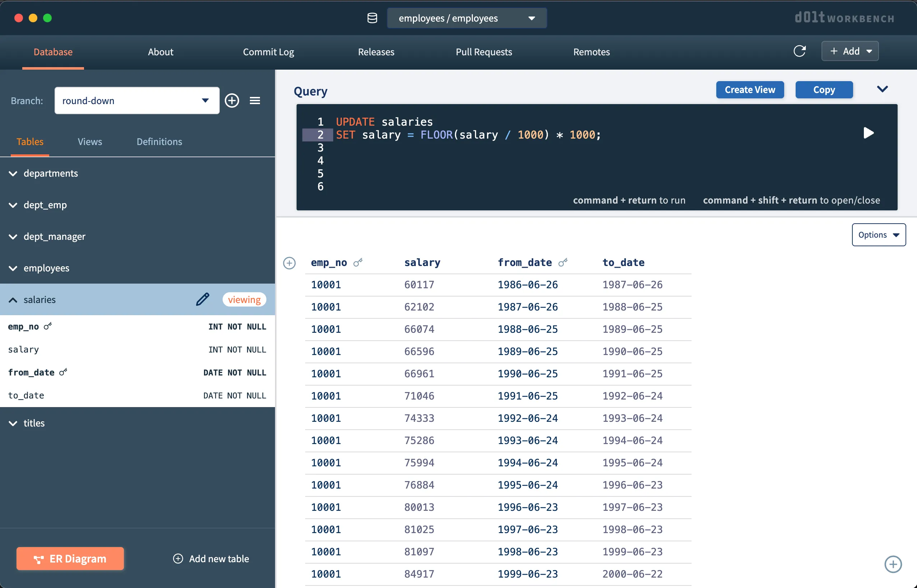The width and height of the screenshot is (917, 588).
Task: Collapse the salaries table
Action: pyautogui.click(x=13, y=300)
